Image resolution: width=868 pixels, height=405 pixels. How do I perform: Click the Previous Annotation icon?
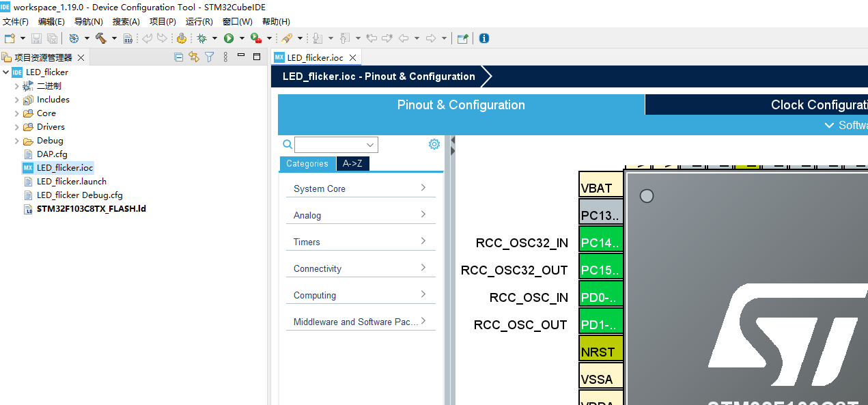point(345,38)
